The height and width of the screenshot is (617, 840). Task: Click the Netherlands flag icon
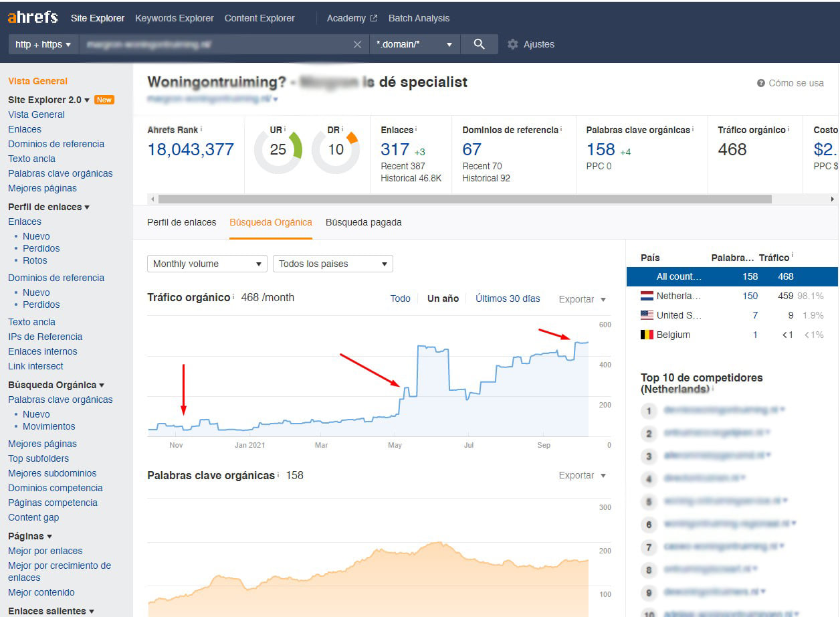[x=647, y=296]
